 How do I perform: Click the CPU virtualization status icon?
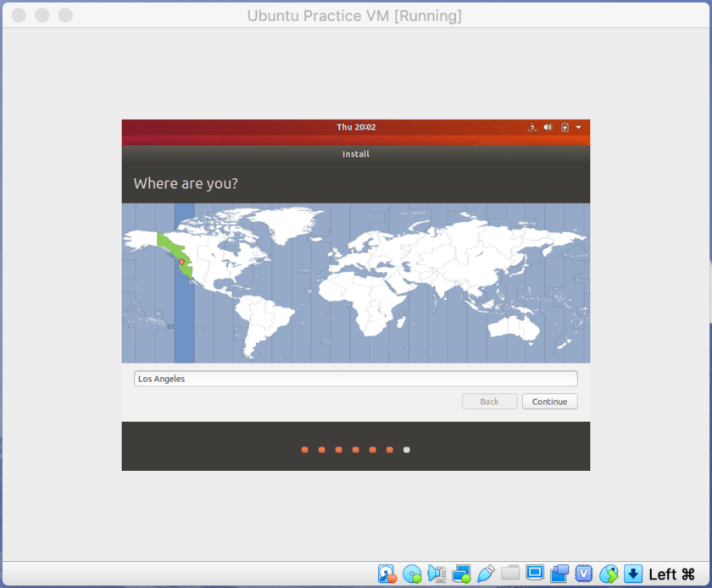click(x=583, y=574)
